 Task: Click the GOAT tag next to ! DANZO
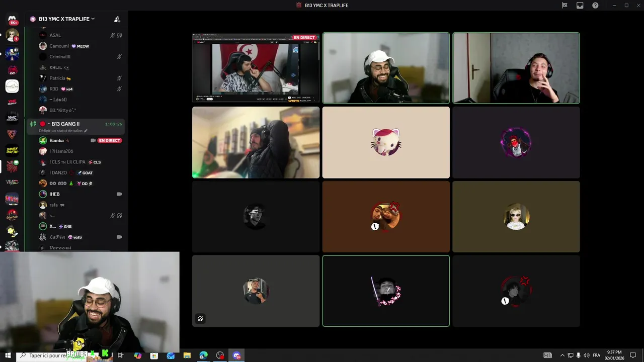point(85,173)
